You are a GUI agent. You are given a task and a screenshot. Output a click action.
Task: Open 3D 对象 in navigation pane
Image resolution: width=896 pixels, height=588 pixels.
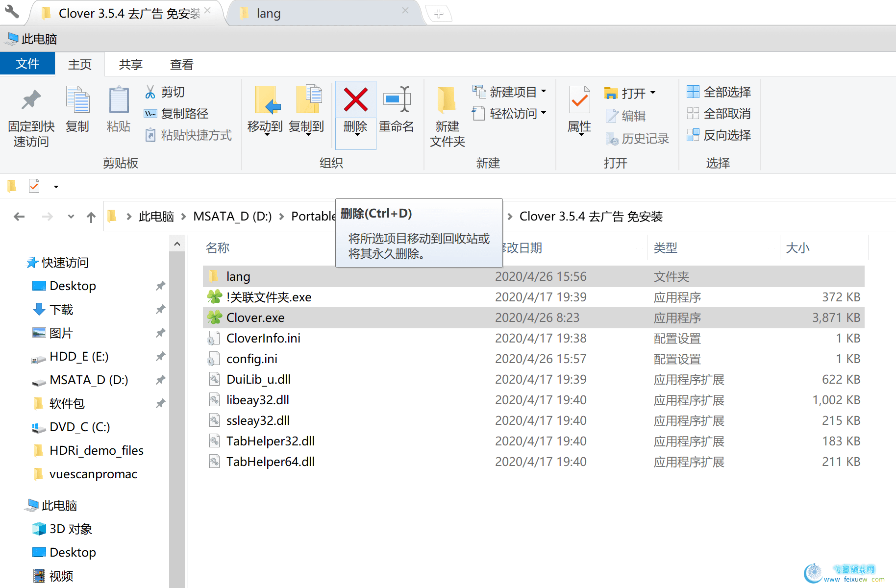pos(62,529)
